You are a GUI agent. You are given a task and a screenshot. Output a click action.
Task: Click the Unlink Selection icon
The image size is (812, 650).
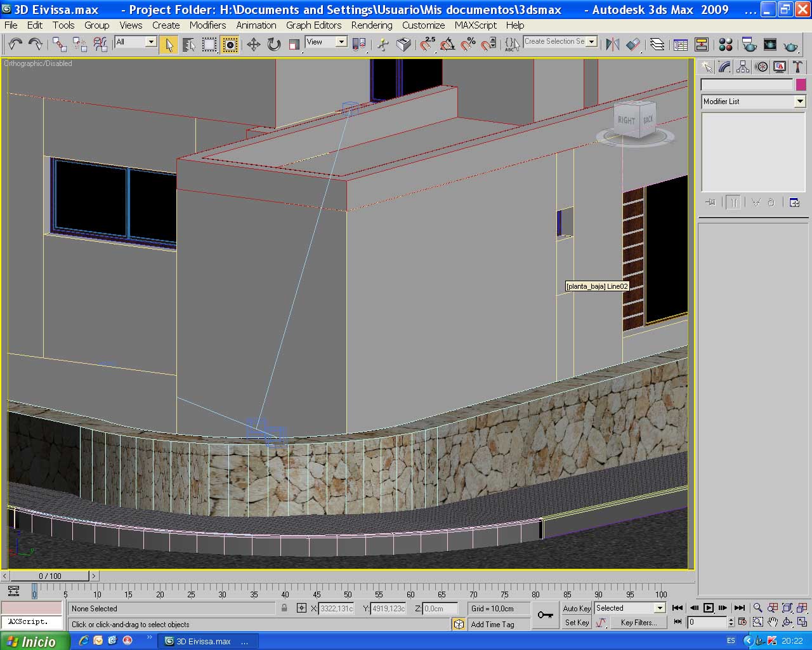coord(80,44)
